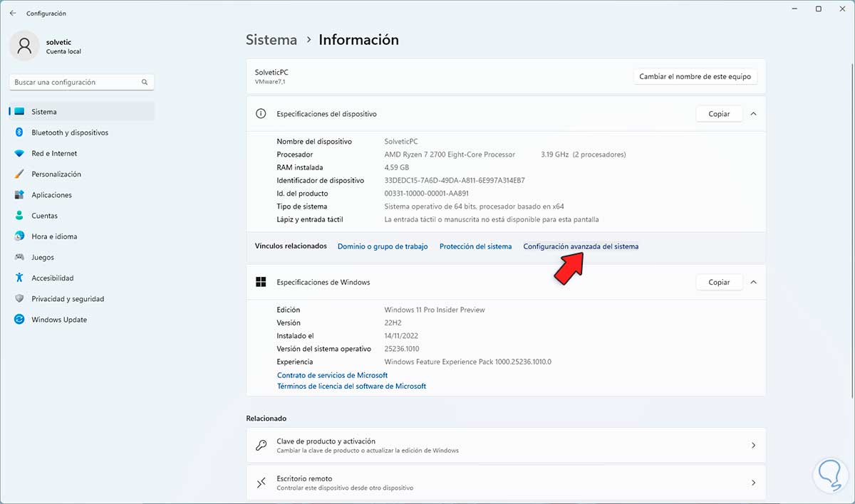
Task: Select Personalización in the sidebar
Action: pos(82,174)
